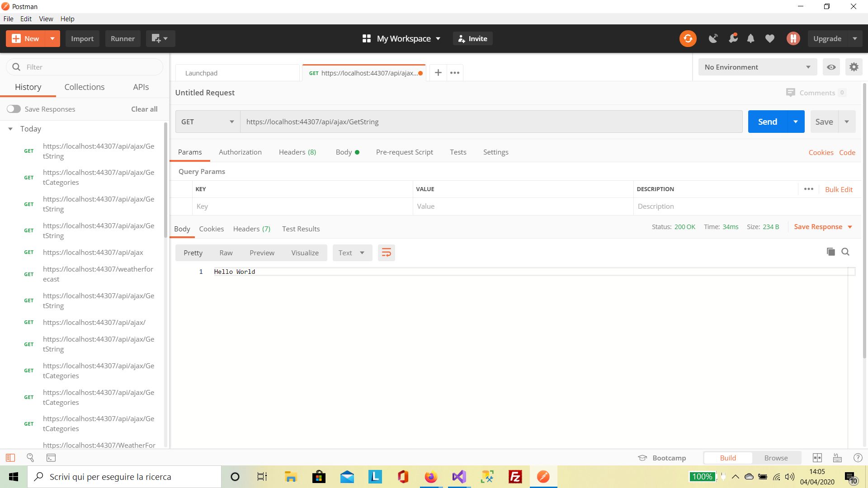
Task: Open the View menu
Action: pyautogui.click(x=46, y=19)
